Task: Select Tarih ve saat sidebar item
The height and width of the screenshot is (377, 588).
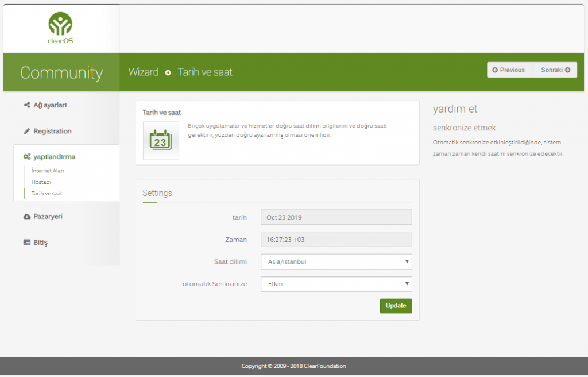Action: click(47, 194)
